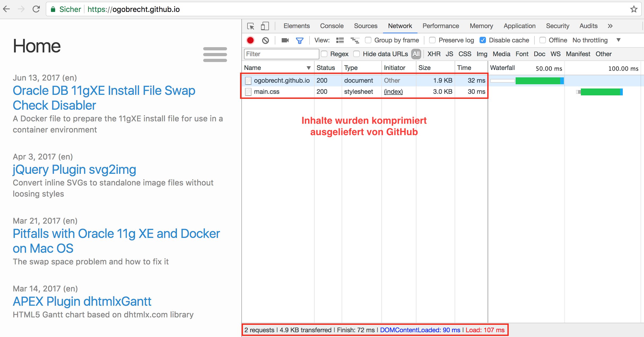Stop recording network log with red button
Screen dimensions: 644x337
tap(250, 40)
